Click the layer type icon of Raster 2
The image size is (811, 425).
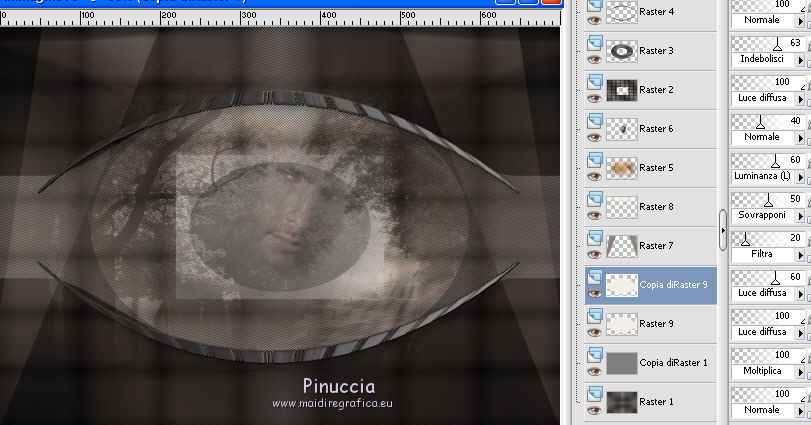point(595,81)
